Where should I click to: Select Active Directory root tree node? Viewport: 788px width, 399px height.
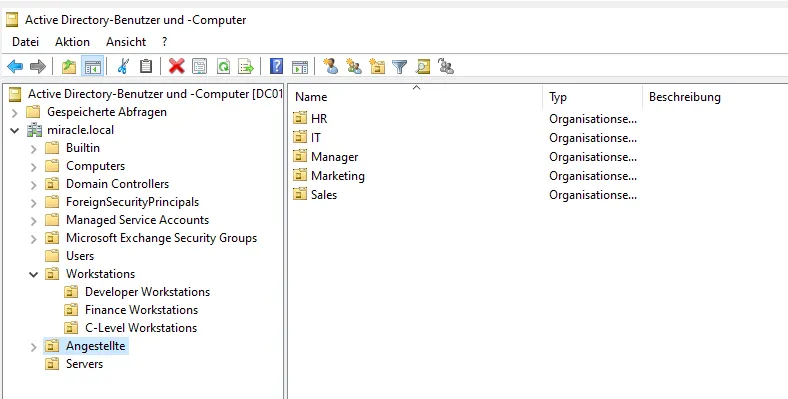click(x=156, y=94)
